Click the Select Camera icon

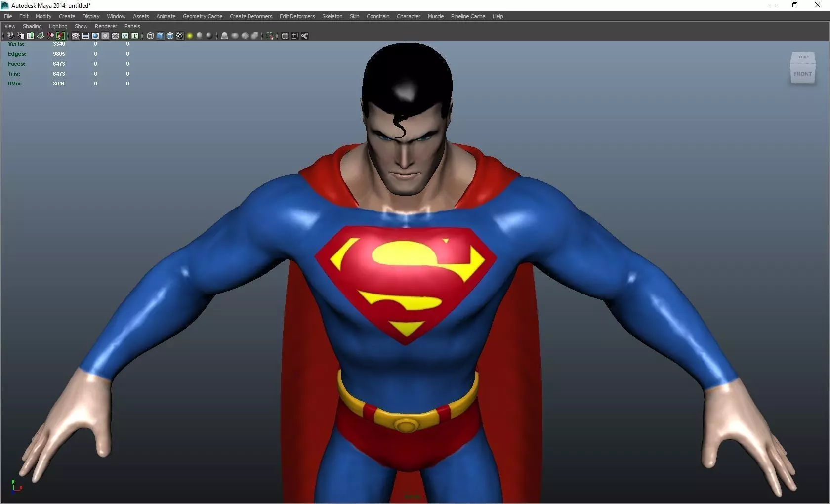tap(10, 36)
